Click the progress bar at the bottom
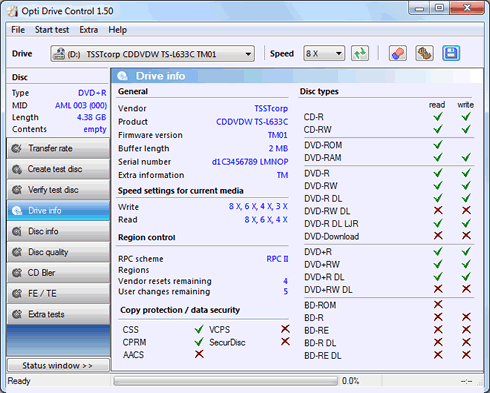 [x=226, y=381]
